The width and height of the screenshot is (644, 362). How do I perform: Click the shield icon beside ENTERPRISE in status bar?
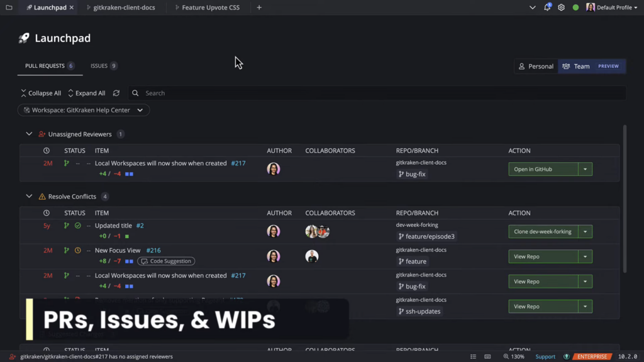coord(567,357)
